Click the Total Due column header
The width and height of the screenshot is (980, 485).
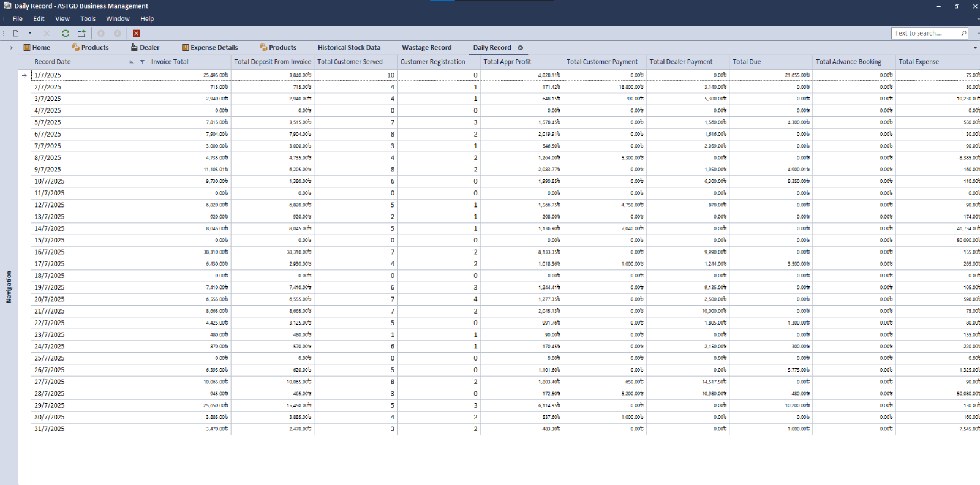coord(771,62)
